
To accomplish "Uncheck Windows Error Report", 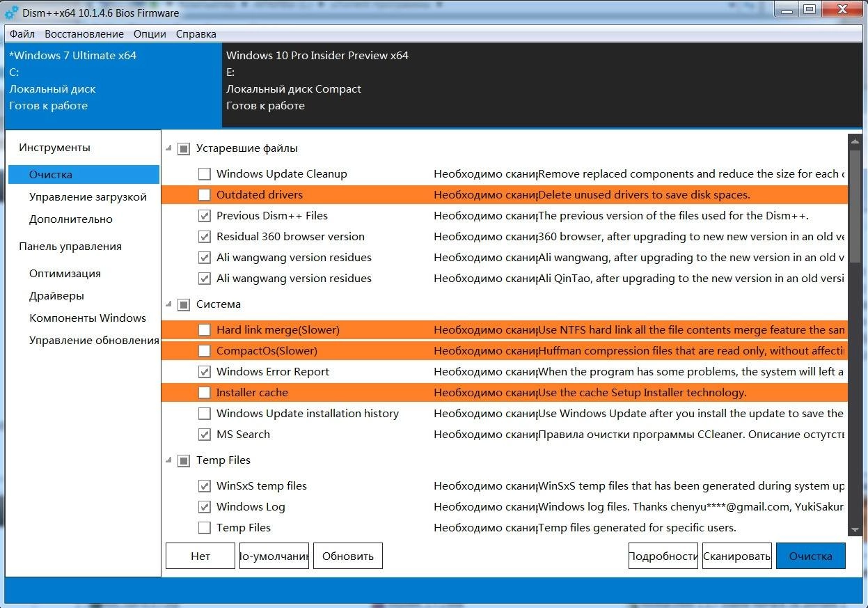I will tap(204, 372).
